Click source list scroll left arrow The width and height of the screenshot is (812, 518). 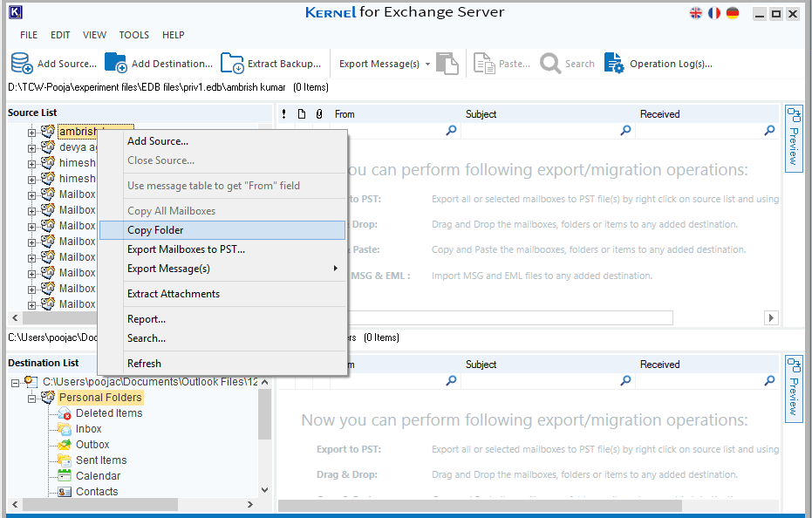[15, 317]
